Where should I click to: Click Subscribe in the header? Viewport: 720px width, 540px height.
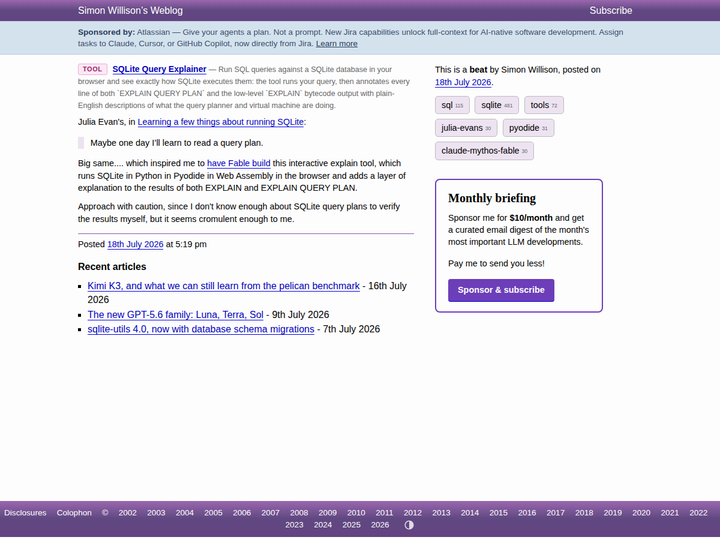coord(611,10)
